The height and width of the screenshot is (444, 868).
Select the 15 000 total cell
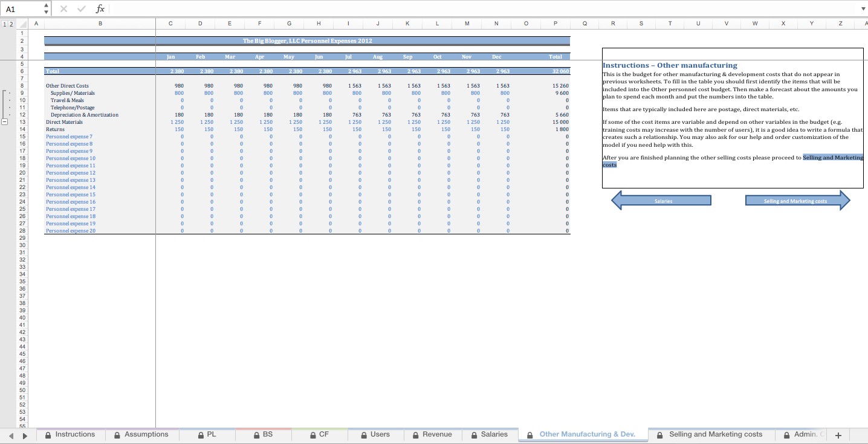555,122
